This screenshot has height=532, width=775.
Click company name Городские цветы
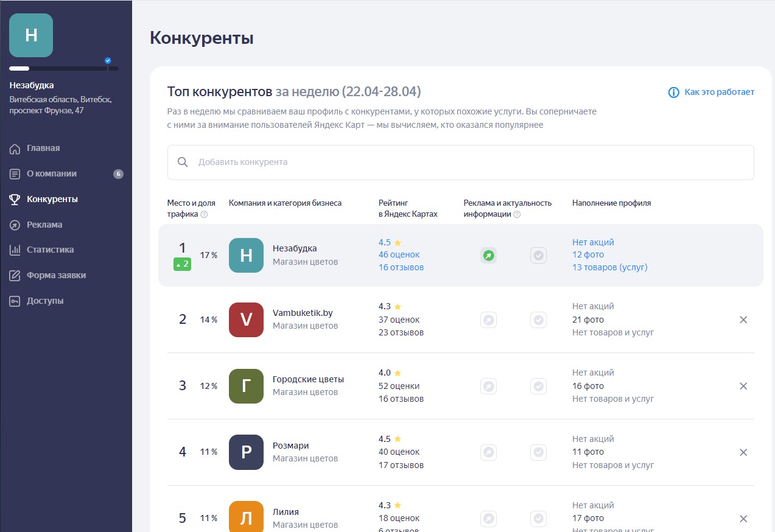click(x=308, y=379)
